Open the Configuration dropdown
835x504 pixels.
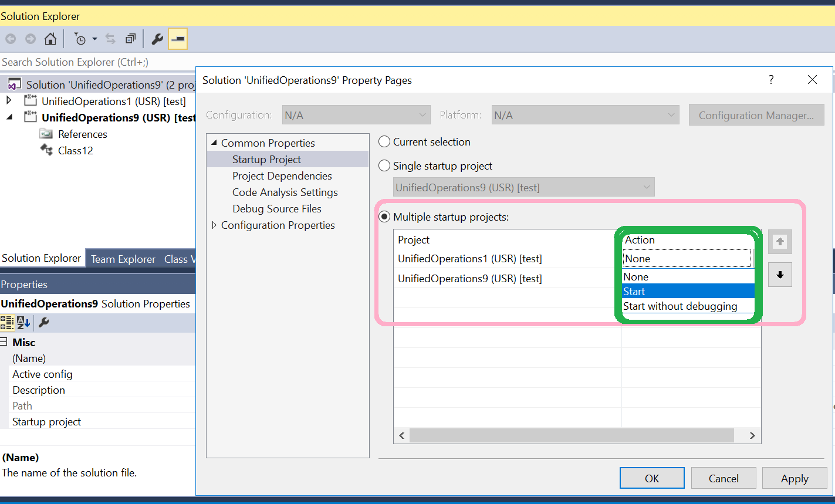click(x=356, y=115)
